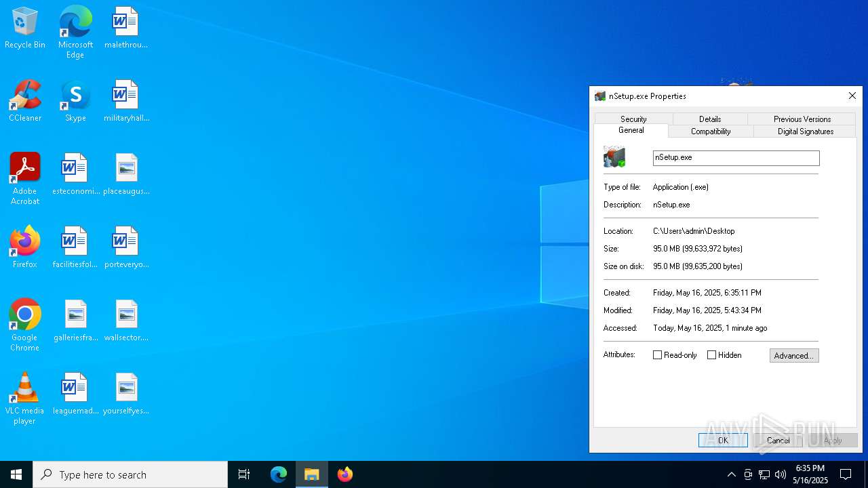Open the taskbar clock and date
The height and width of the screenshot is (488, 868).
pyautogui.click(x=811, y=474)
